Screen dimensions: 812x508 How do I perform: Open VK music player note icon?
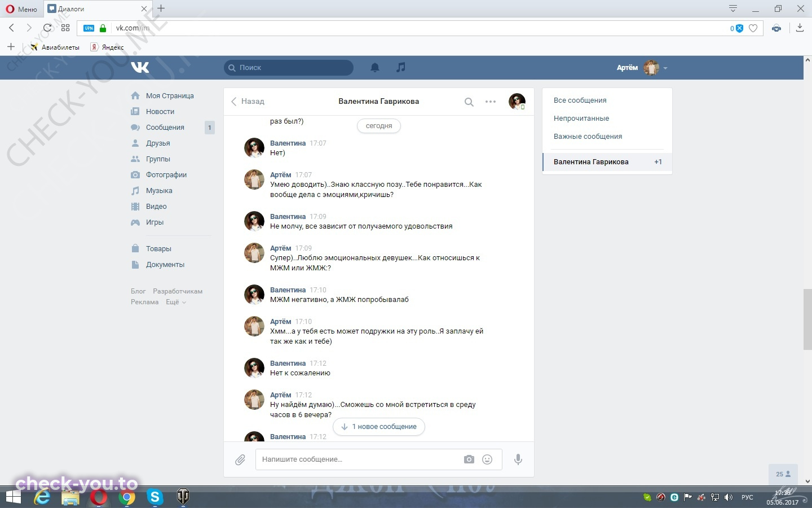pyautogui.click(x=401, y=67)
